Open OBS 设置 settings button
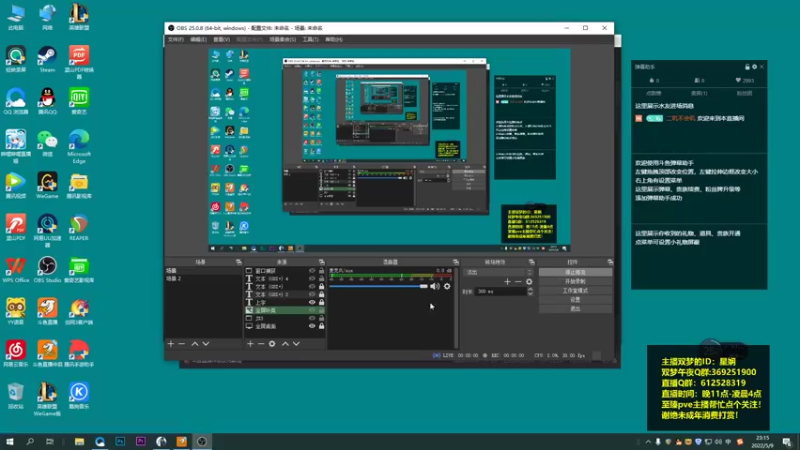The width and height of the screenshot is (800, 450). tap(575, 300)
